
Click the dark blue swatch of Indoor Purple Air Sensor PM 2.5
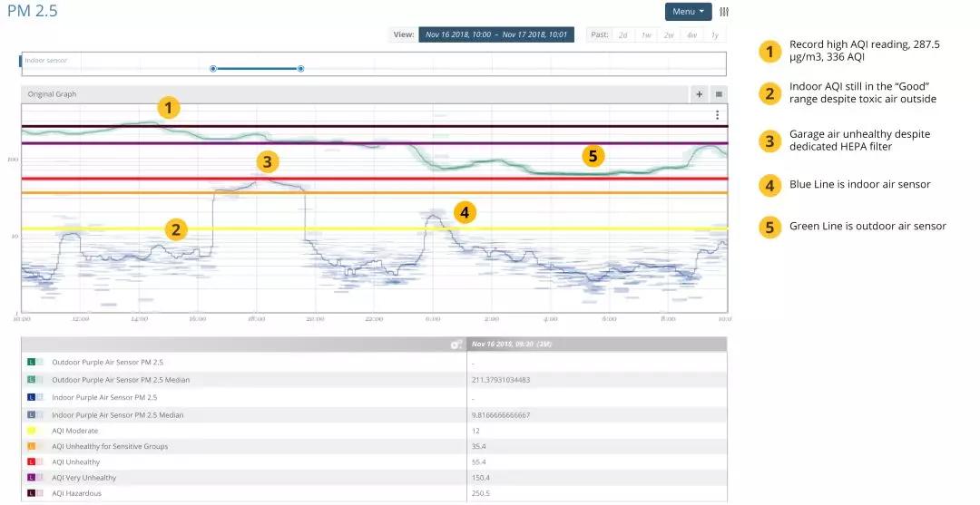[31, 397]
